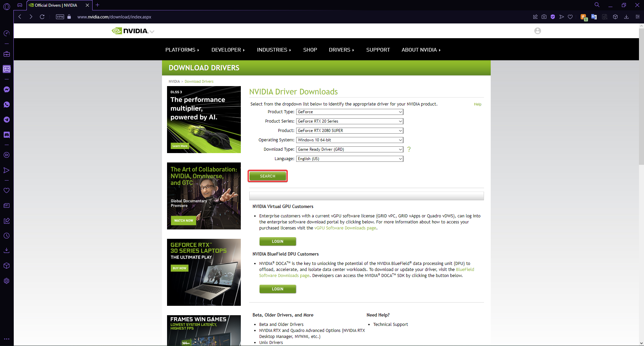
Task: Open a new browser tab
Action: coord(98,5)
